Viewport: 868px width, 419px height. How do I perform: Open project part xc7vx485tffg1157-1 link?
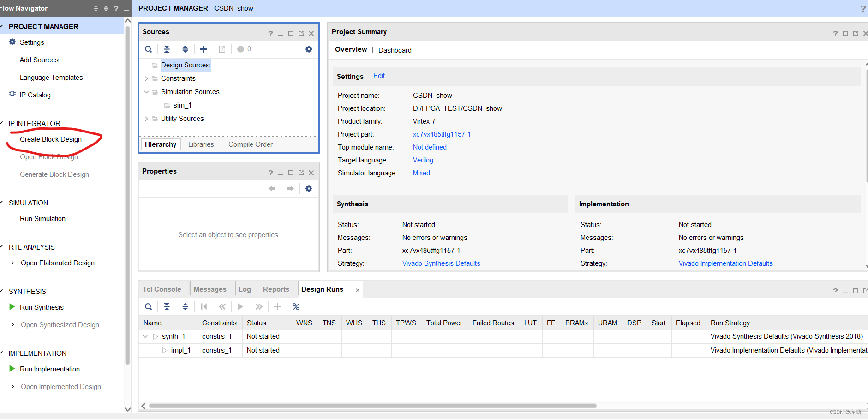tap(442, 134)
